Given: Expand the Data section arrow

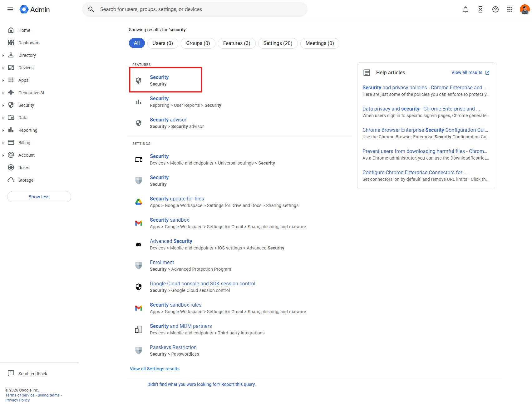Looking at the screenshot, I should 3,118.
